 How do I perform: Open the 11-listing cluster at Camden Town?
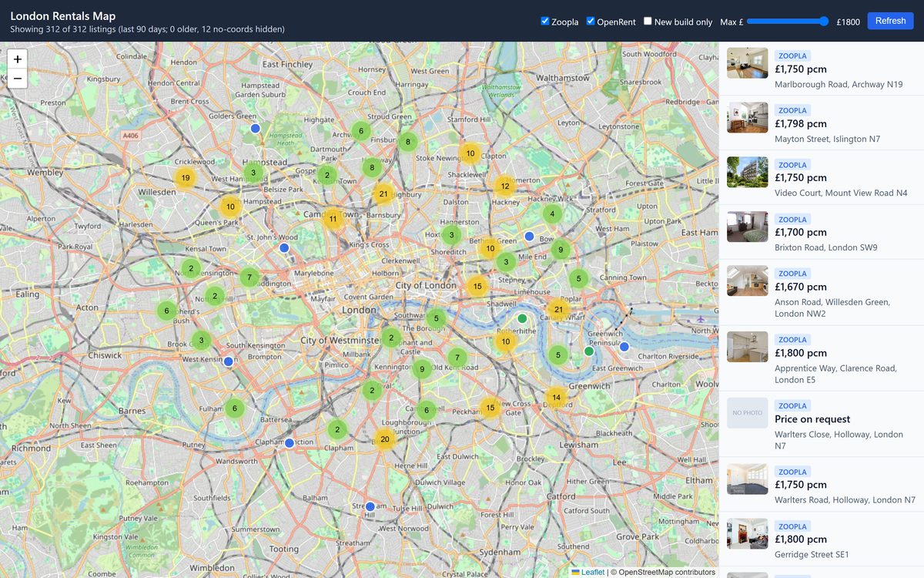click(333, 219)
